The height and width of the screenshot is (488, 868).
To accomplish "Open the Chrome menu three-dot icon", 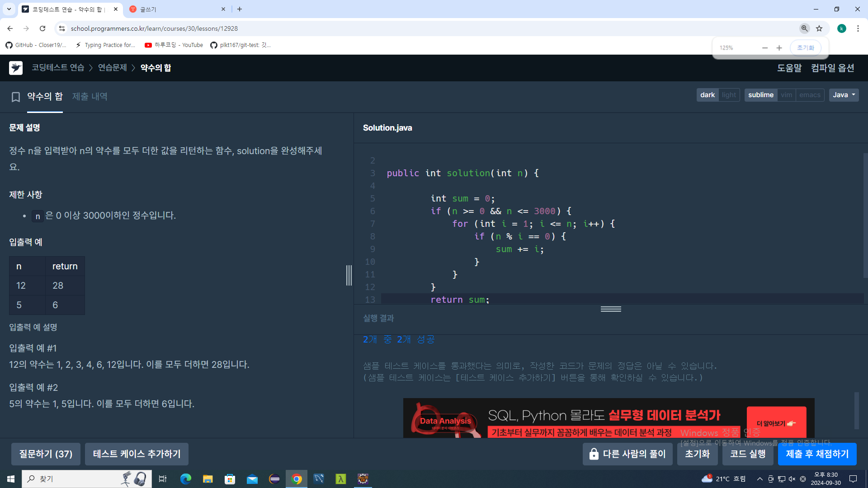I will (858, 28).
